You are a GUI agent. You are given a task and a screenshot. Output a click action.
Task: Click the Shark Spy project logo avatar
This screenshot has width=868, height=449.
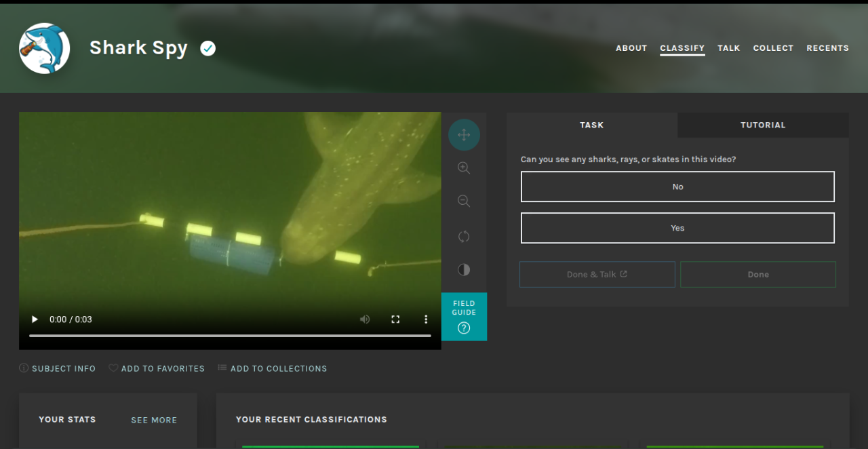[x=45, y=48]
